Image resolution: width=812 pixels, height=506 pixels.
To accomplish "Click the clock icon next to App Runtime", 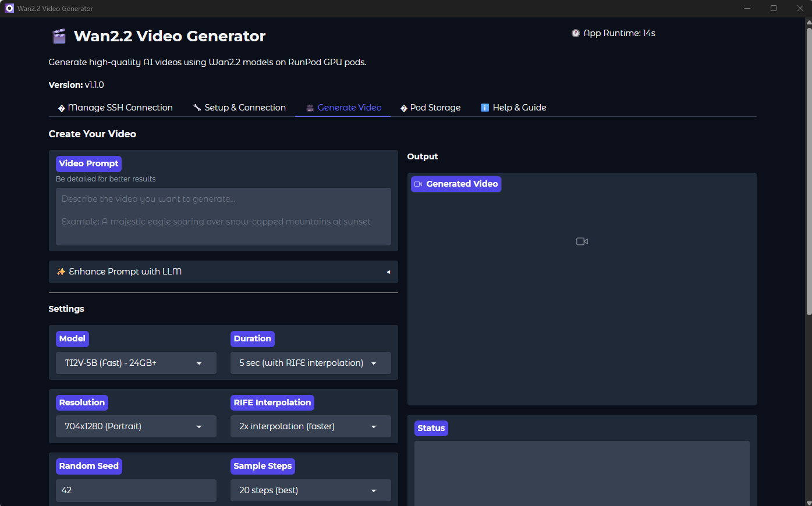I will click(576, 33).
